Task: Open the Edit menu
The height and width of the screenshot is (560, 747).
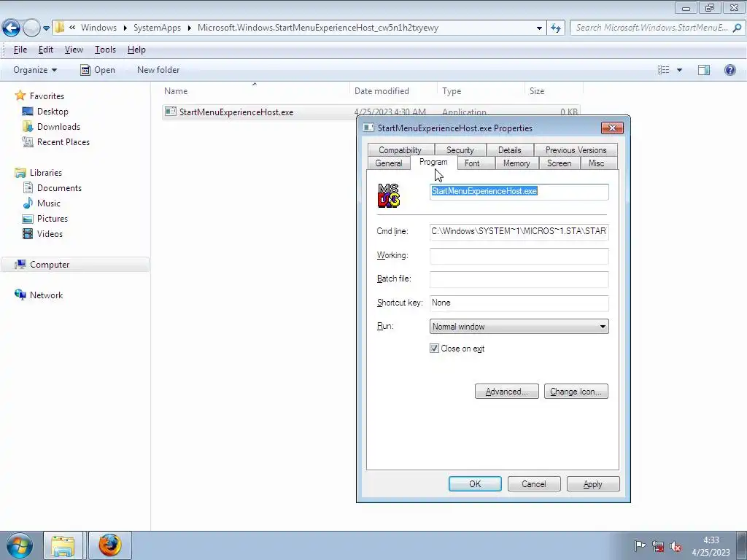Action: tap(46, 50)
